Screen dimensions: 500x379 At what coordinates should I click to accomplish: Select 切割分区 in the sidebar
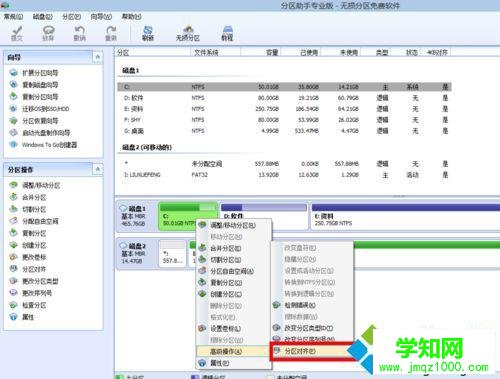[x=34, y=209]
